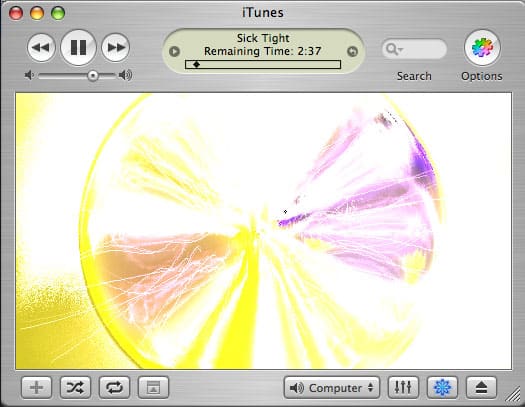This screenshot has height=407, width=525.
Task: Click the playback progress bar
Action: pyautogui.click(x=263, y=65)
